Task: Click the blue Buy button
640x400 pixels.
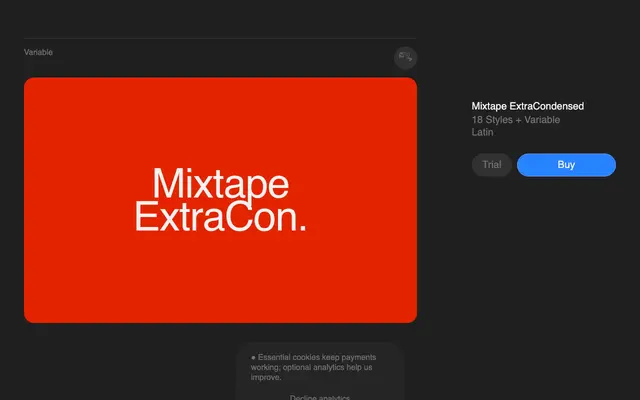Action: tap(566, 165)
